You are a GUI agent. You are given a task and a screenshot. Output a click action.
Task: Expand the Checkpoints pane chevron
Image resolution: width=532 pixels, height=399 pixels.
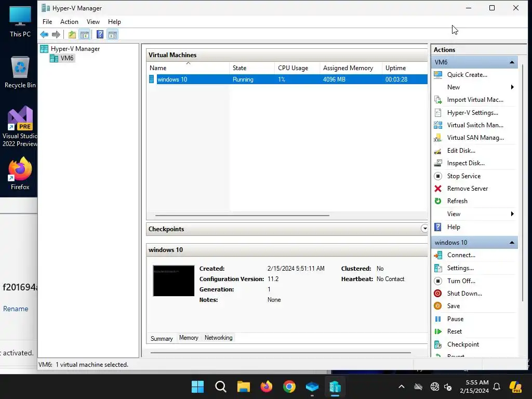(424, 229)
